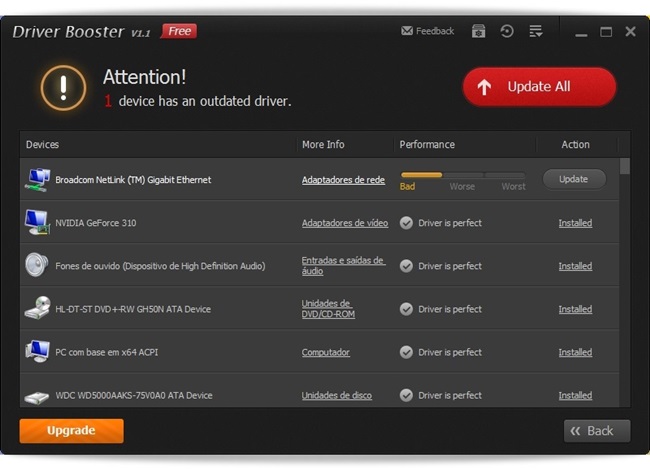
Task: Click check mark in PC x64 ACPI row
Action: point(406,352)
